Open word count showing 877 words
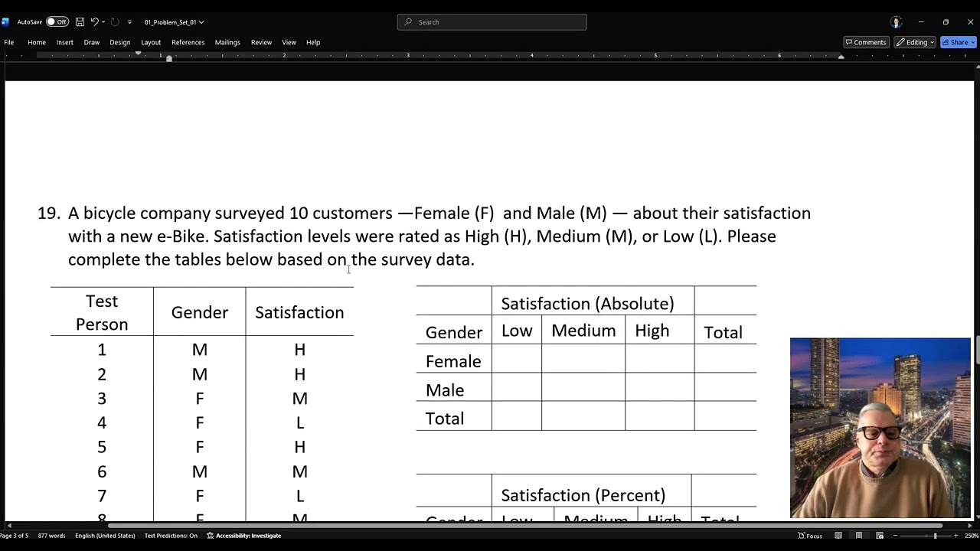Image resolution: width=980 pixels, height=551 pixels. coord(52,536)
